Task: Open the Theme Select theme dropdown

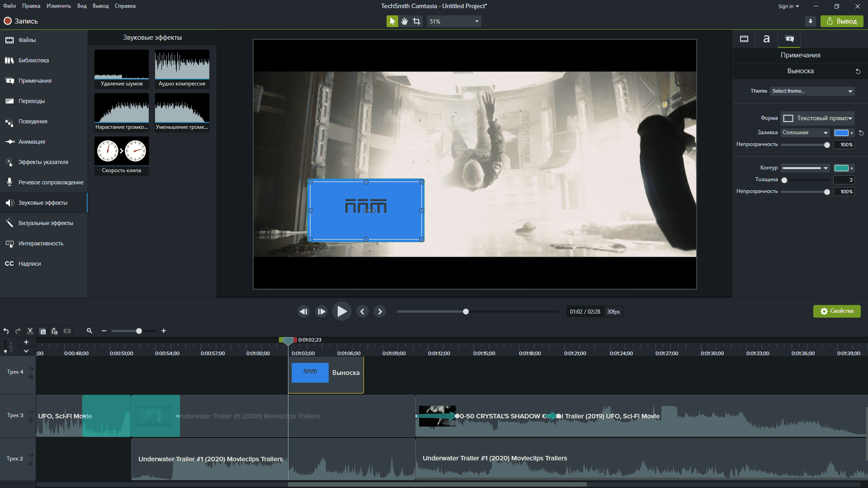Action: click(x=812, y=91)
